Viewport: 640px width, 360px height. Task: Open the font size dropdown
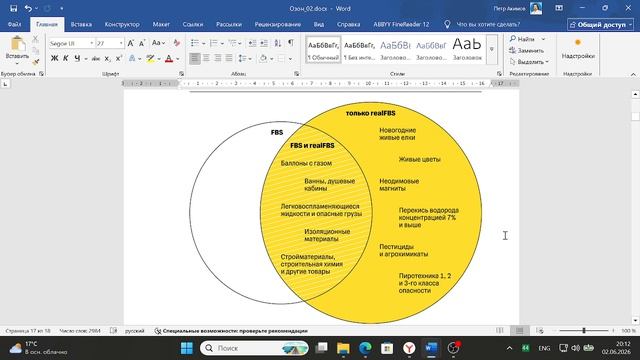pos(121,43)
